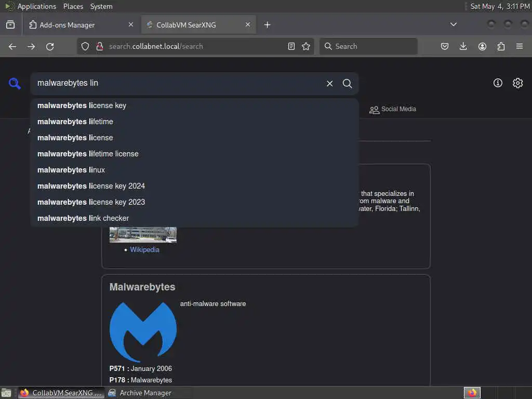Close the Add-ons Manager tab
The height and width of the screenshot is (399, 532).
coord(131,24)
